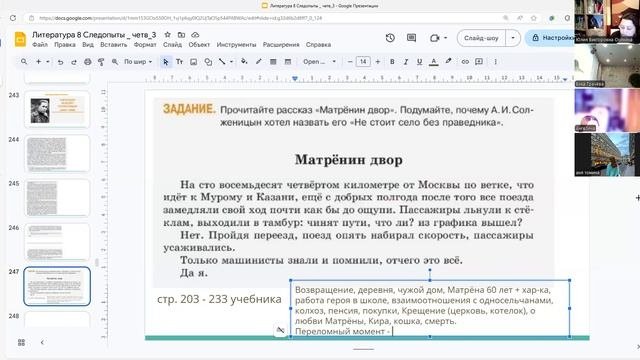This screenshot has height=360, width=640.
Task: Print the presentation
Action: click(x=87, y=62)
